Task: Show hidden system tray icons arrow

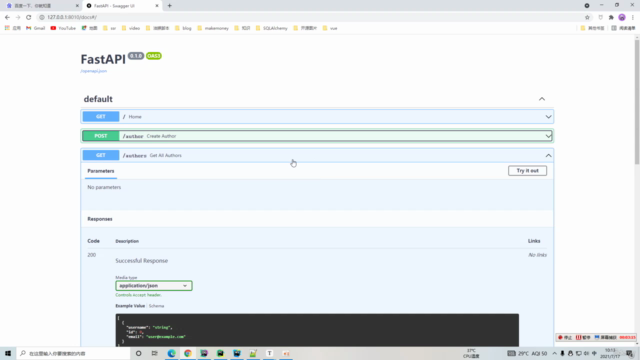Action: pos(554,353)
